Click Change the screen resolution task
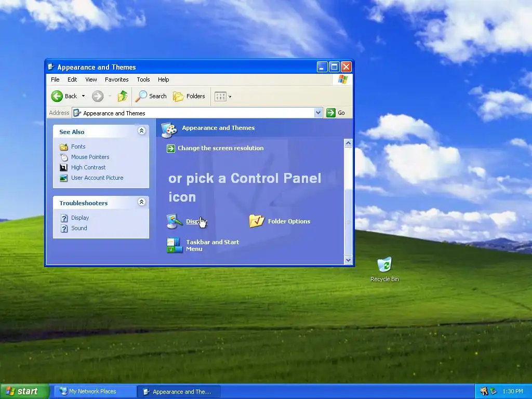 (220, 148)
